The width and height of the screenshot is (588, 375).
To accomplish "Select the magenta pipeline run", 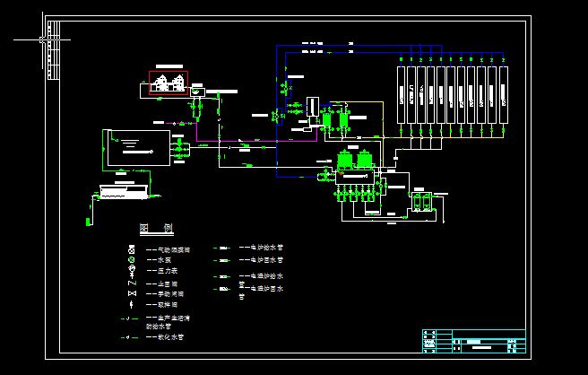I will point(256,142).
